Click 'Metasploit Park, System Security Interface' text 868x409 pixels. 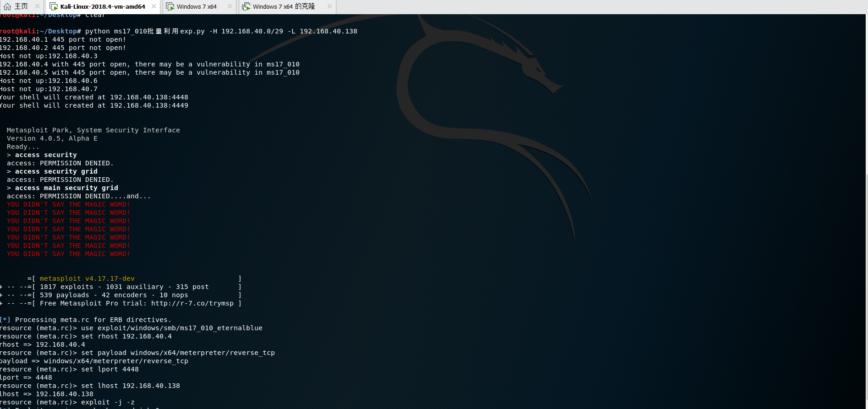(93, 130)
